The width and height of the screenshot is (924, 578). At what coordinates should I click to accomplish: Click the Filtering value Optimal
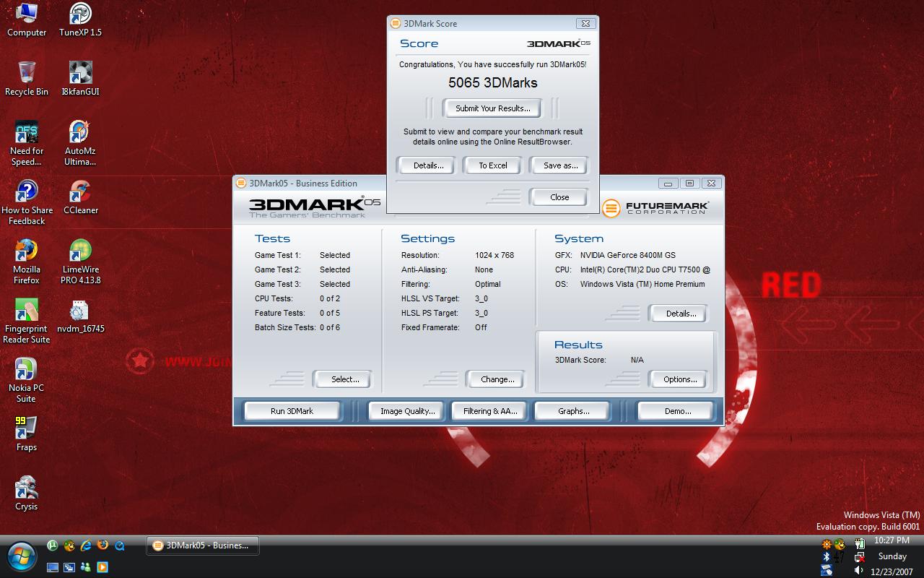488,284
